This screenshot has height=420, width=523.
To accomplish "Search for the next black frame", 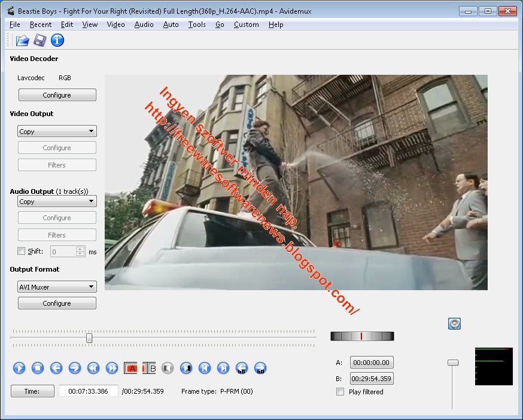I will [x=186, y=368].
